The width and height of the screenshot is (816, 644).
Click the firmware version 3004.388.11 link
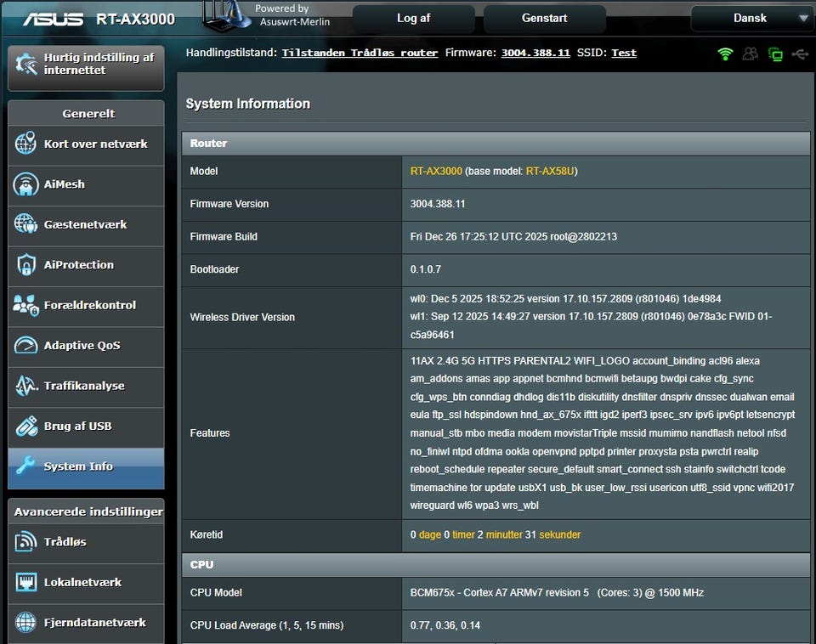pyautogui.click(x=535, y=53)
